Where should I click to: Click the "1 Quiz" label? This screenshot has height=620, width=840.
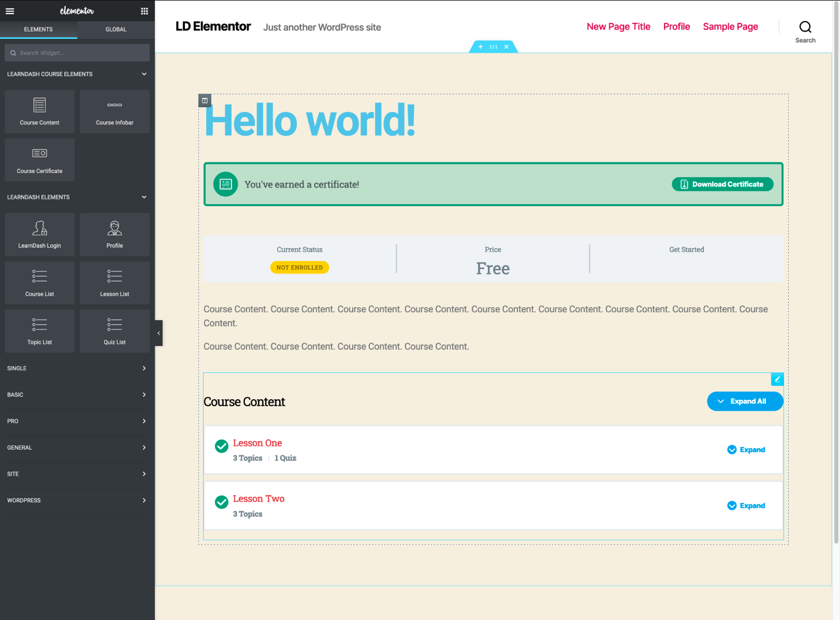[285, 458]
